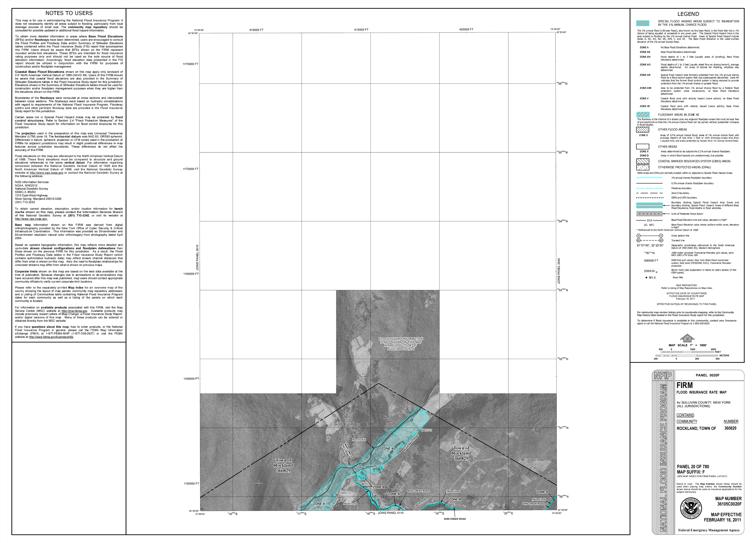
Task: Click the NA0731 bench mark label on map
Action: [x=346, y=493]
